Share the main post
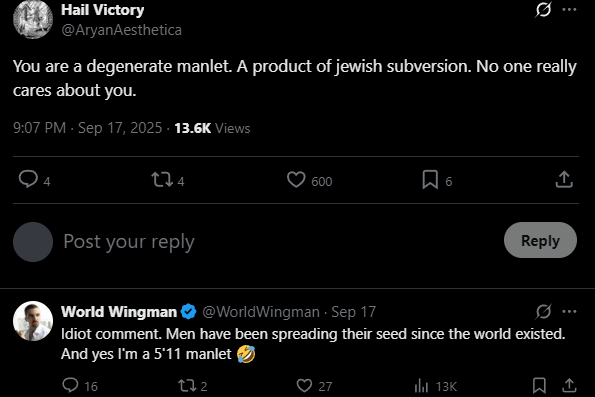Viewport: 595px width, 397px height. click(x=564, y=179)
